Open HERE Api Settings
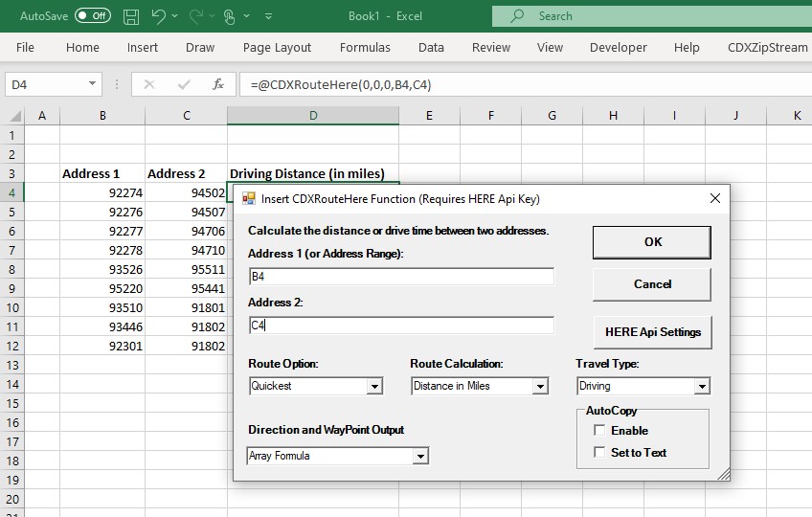This screenshot has width=812, height=517. [x=652, y=332]
